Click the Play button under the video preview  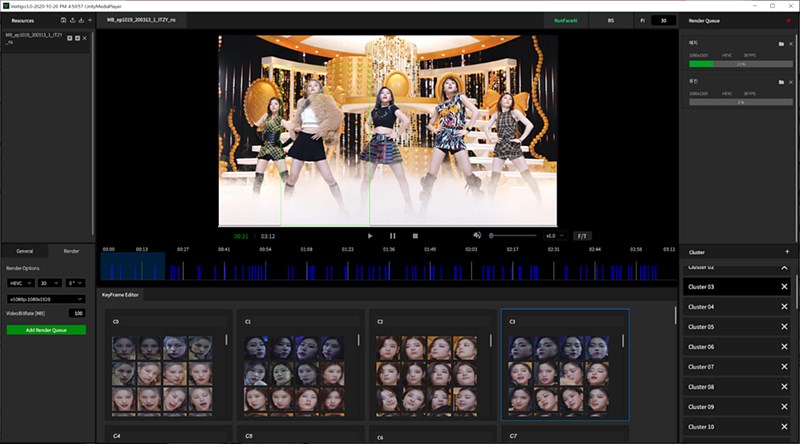[x=370, y=236]
